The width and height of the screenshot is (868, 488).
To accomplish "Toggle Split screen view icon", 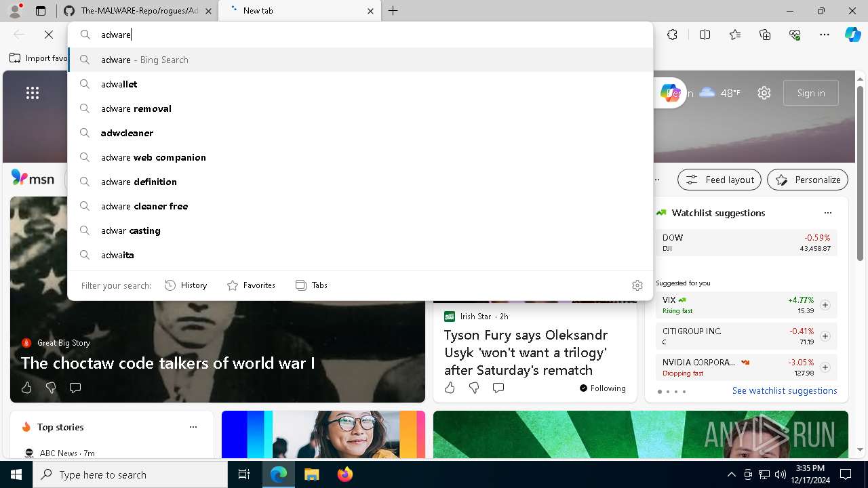I will 705,35.
